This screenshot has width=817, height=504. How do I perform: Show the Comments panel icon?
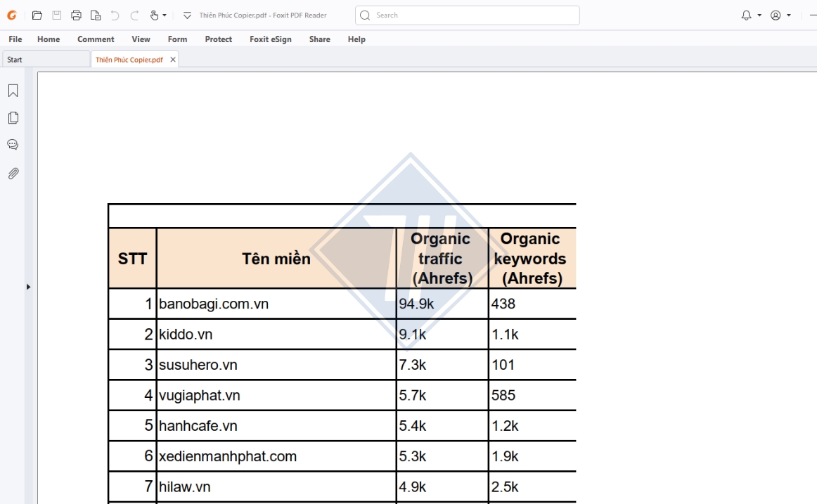point(13,145)
